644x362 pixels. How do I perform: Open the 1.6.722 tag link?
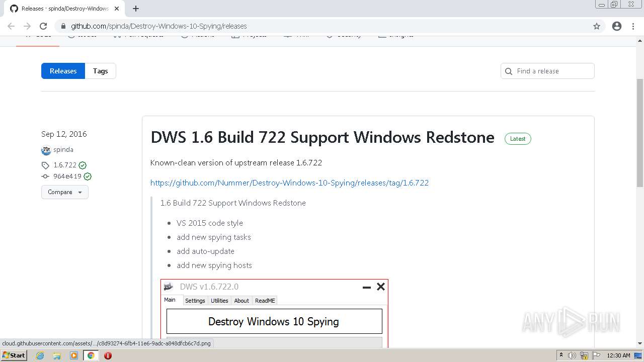coord(65,165)
